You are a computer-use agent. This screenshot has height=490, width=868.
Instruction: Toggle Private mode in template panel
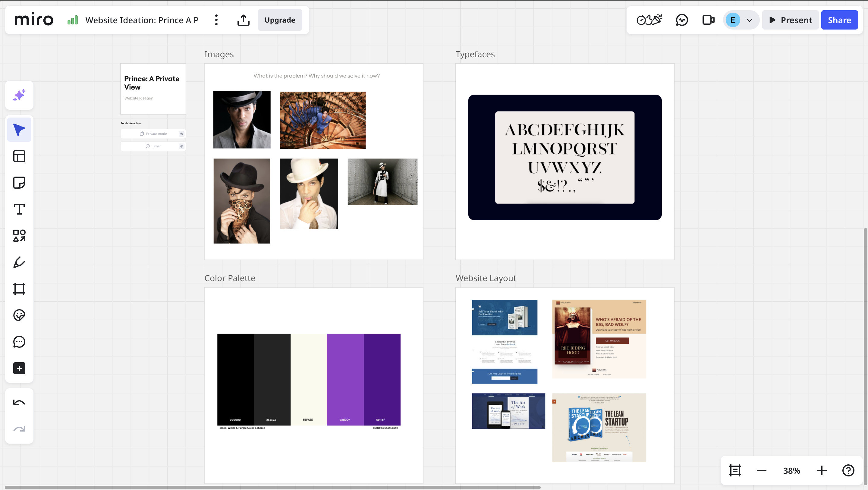point(153,134)
